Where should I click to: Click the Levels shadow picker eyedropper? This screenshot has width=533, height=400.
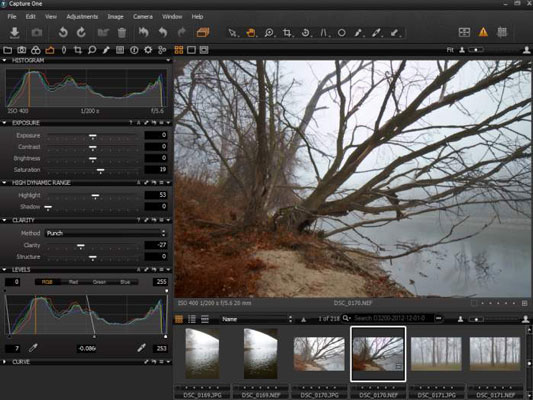tap(33, 348)
